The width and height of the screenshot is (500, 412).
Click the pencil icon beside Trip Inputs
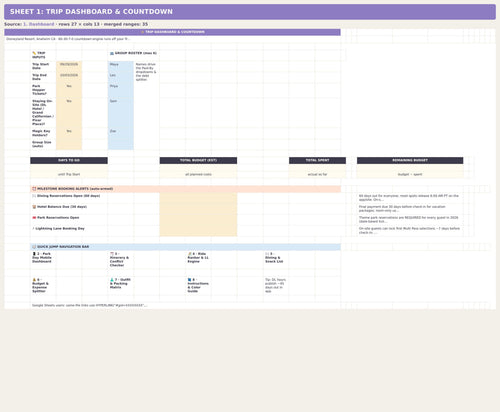coord(34,53)
